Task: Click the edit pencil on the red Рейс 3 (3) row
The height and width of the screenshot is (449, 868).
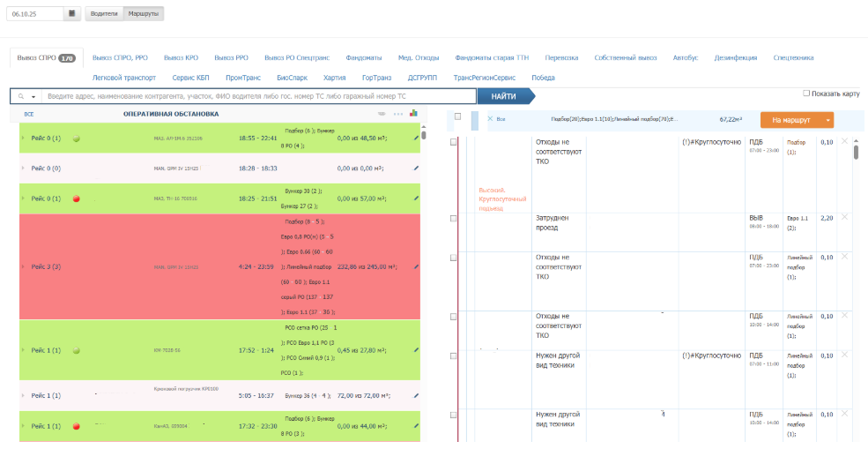Action: tap(416, 266)
